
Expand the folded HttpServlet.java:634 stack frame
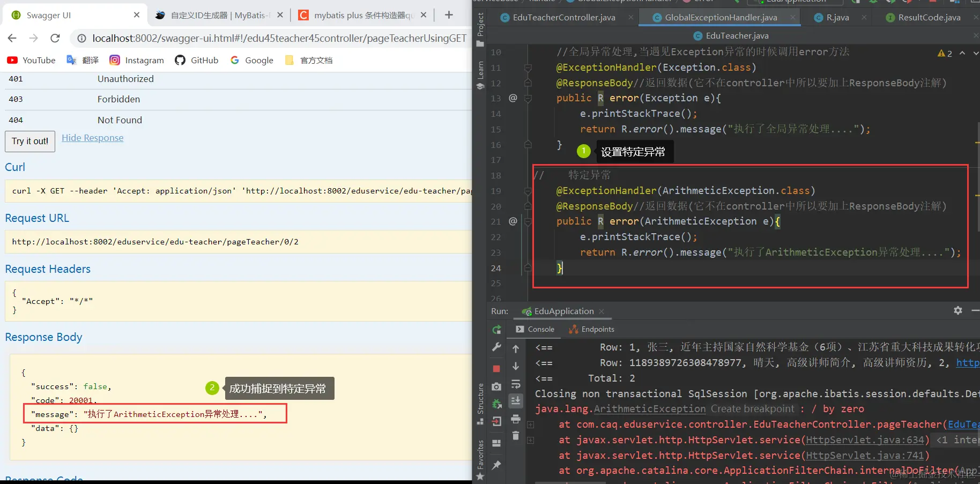click(x=531, y=440)
